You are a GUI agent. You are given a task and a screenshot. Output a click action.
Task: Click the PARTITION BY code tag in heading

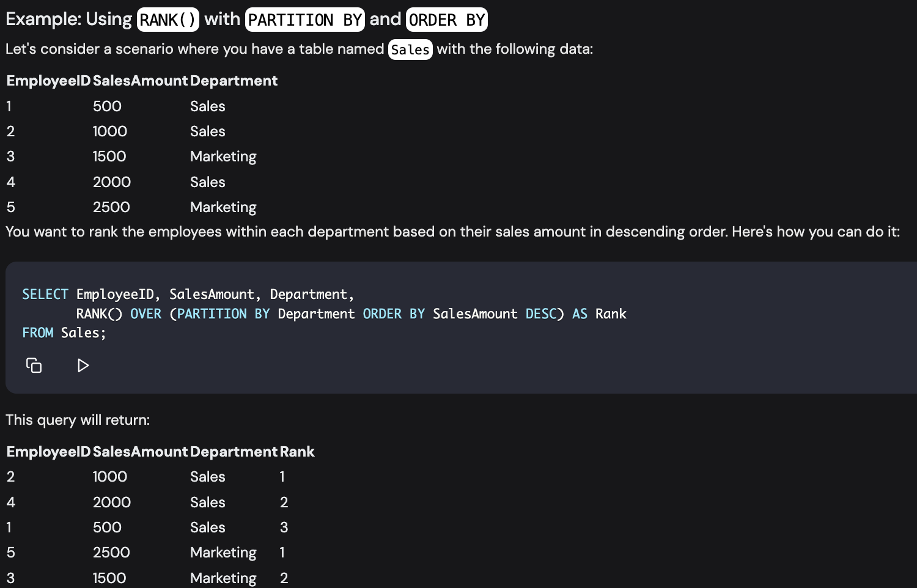tap(305, 20)
